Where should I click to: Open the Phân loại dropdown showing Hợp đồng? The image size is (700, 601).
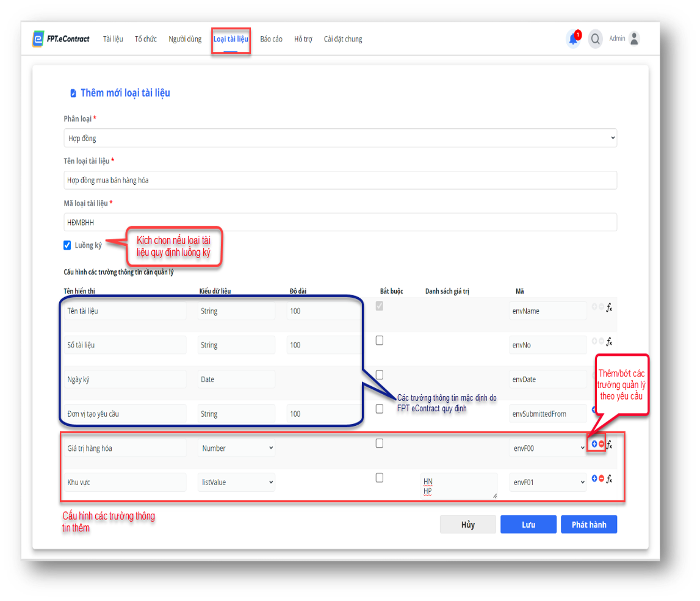tap(340, 138)
